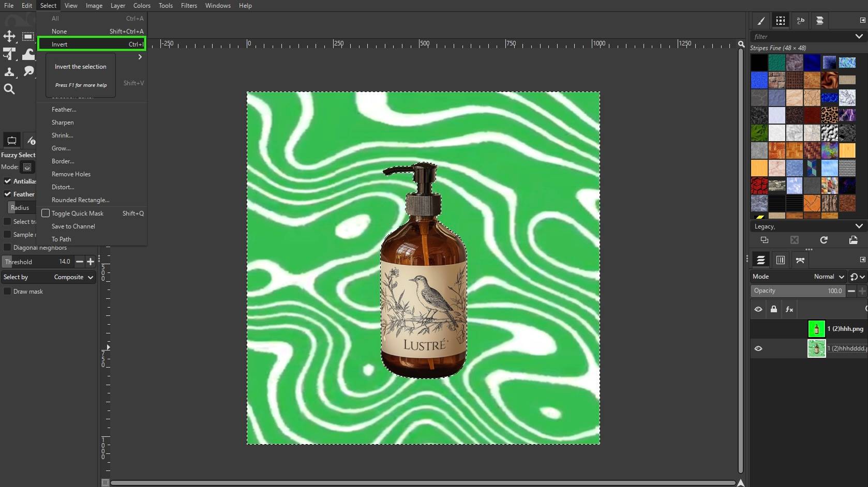This screenshot has width=868, height=487.
Task: Enable Draw mask checkbox
Action: click(8, 291)
